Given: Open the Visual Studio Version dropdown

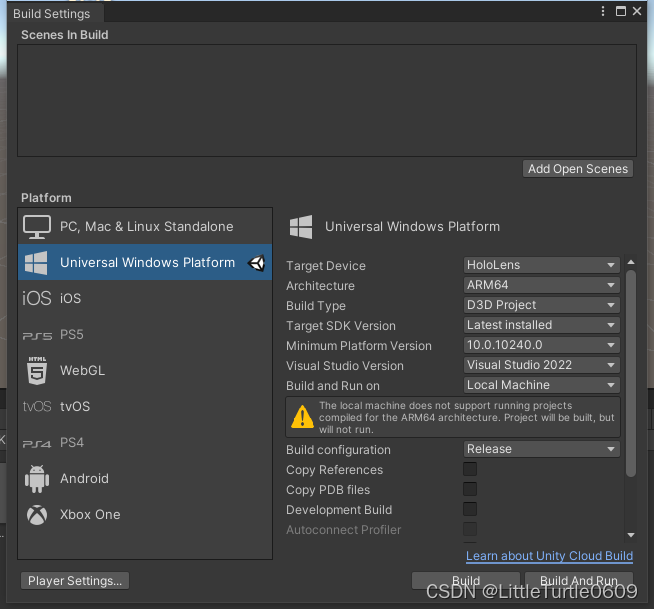Looking at the screenshot, I should coord(541,365).
